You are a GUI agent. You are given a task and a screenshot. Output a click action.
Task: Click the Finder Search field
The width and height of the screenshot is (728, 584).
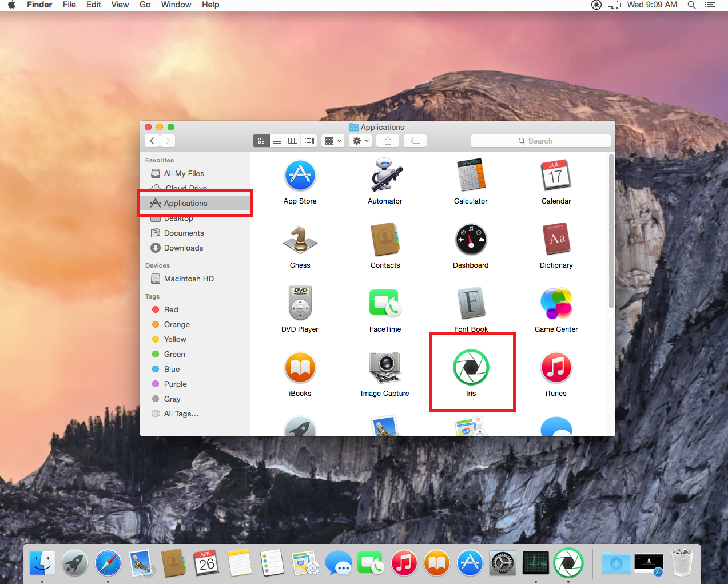tap(541, 141)
